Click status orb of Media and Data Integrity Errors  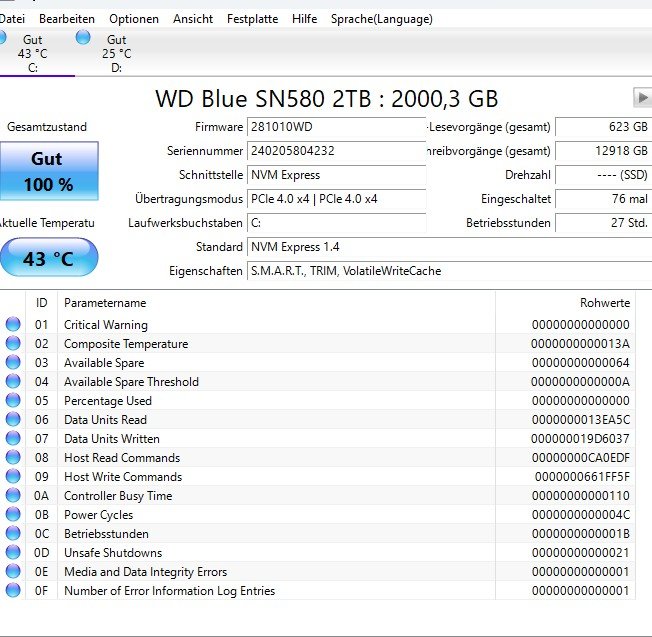(x=13, y=571)
